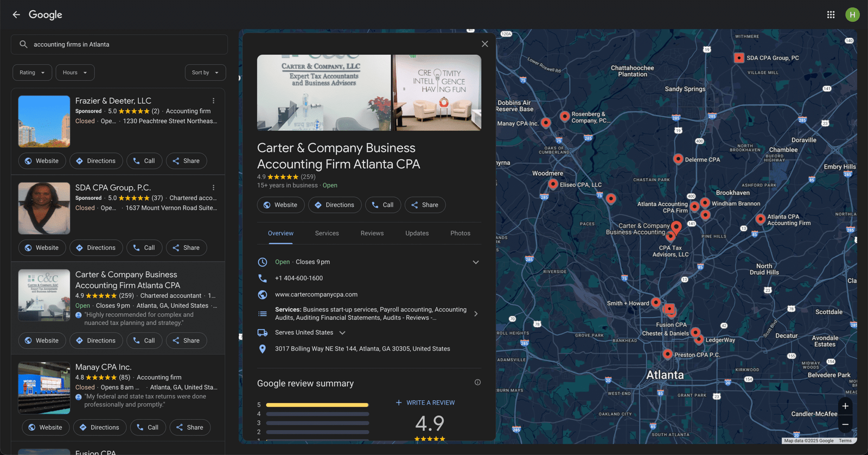Viewport: 868px width, 455px height.
Task: Click the Terms link on the map
Action: click(845, 441)
